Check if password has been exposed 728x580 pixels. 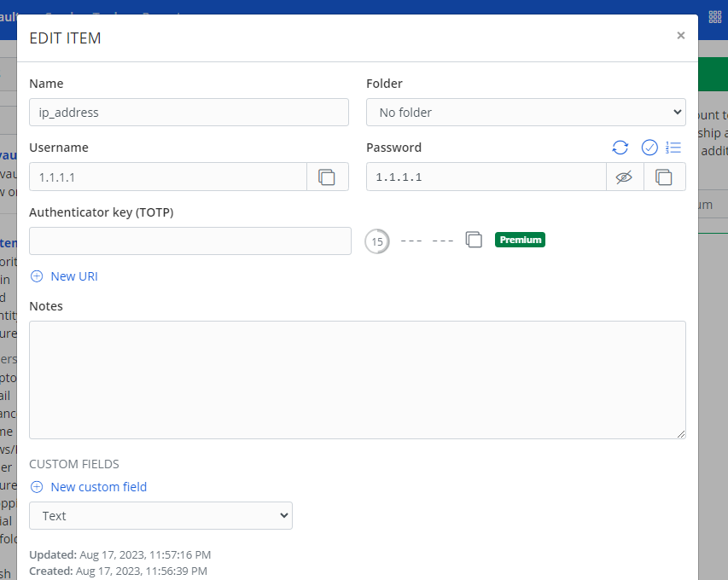click(x=649, y=148)
